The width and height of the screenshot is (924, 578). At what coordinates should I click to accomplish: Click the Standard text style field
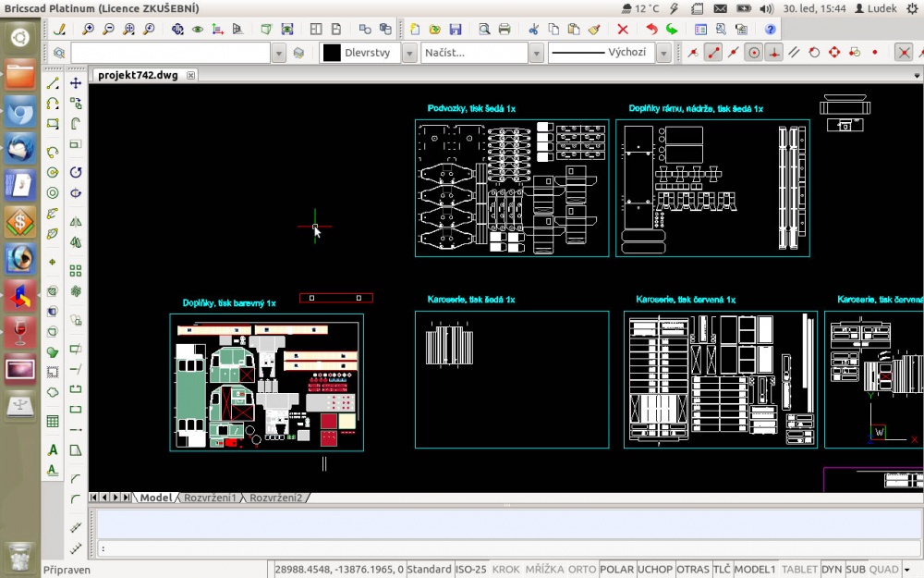point(429,569)
